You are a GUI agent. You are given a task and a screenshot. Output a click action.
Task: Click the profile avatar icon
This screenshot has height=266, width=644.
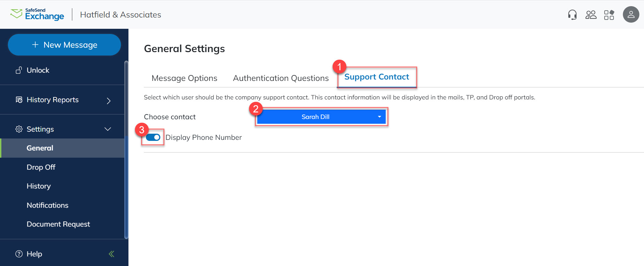631,14
